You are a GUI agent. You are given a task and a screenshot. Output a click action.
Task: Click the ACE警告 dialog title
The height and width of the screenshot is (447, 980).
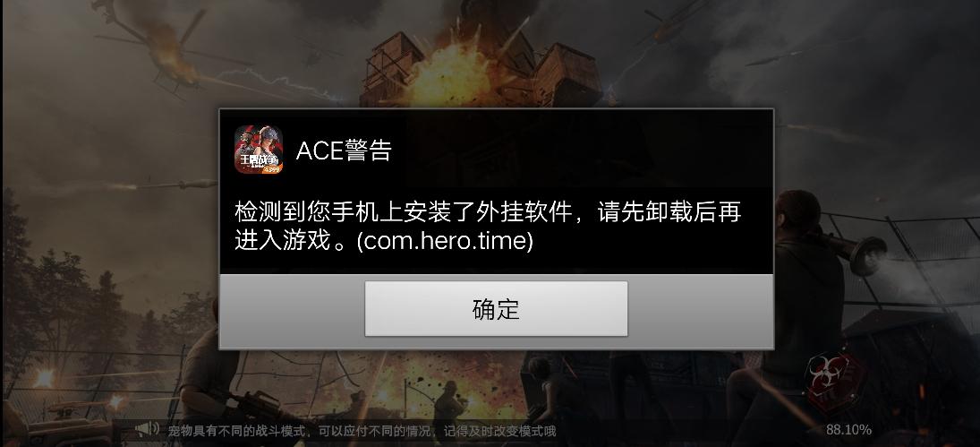click(344, 150)
